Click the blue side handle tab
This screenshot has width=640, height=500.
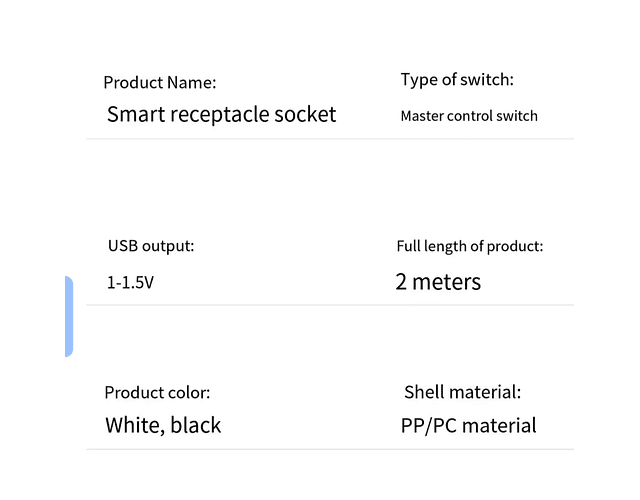[69, 316]
